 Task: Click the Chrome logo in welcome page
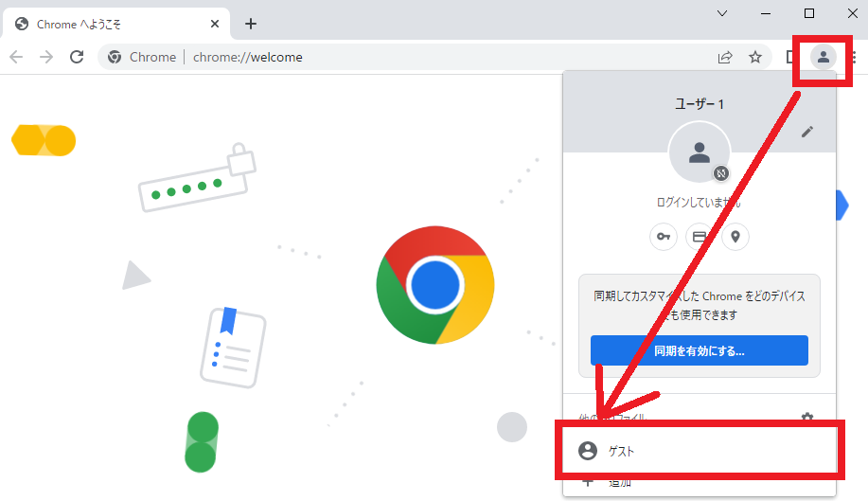[x=435, y=285]
